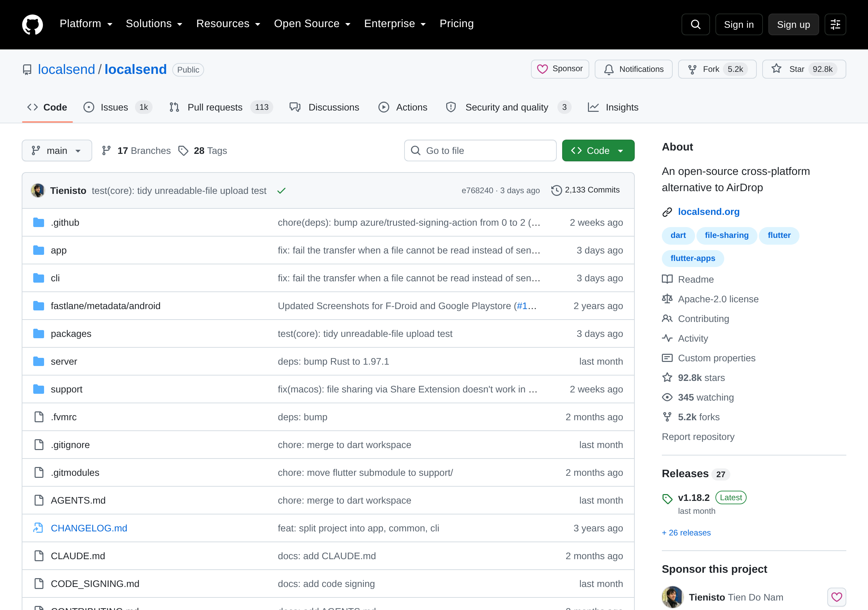The width and height of the screenshot is (868, 610).
Task: Open the green Code dropdown
Action: tap(598, 150)
